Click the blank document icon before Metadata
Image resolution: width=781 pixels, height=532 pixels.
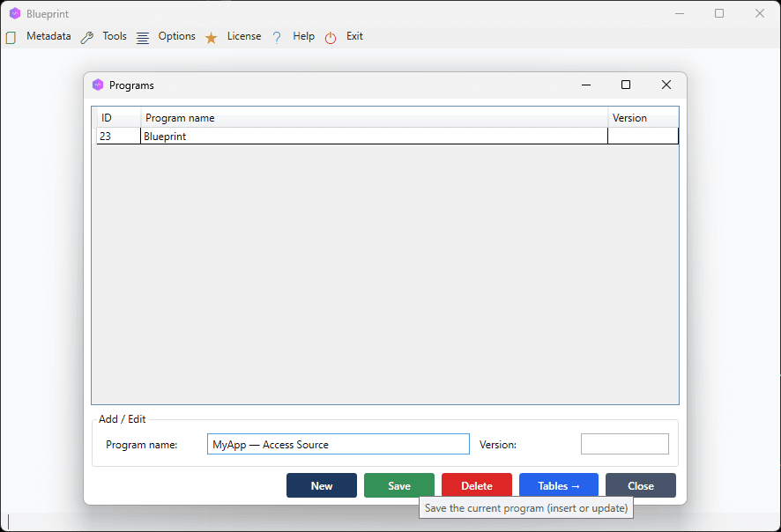(x=11, y=37)
